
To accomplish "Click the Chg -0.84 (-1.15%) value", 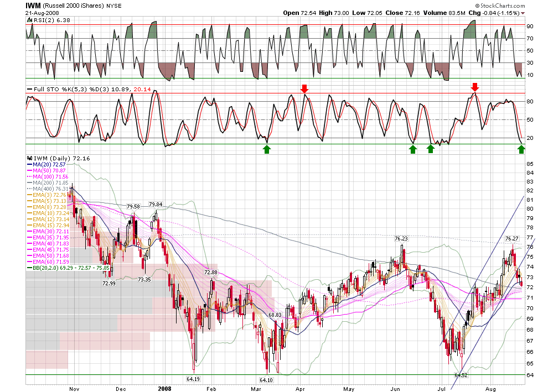I will coord(494,13).
